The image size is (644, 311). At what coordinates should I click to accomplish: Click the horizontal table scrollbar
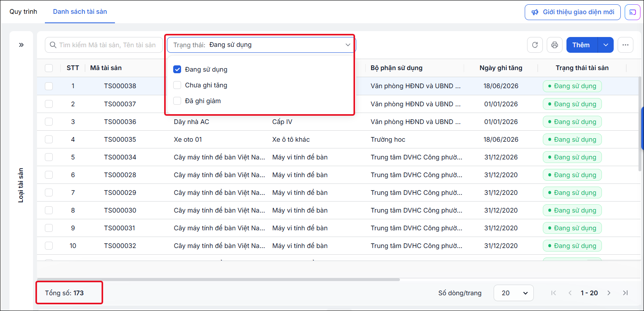pos(218,280)
